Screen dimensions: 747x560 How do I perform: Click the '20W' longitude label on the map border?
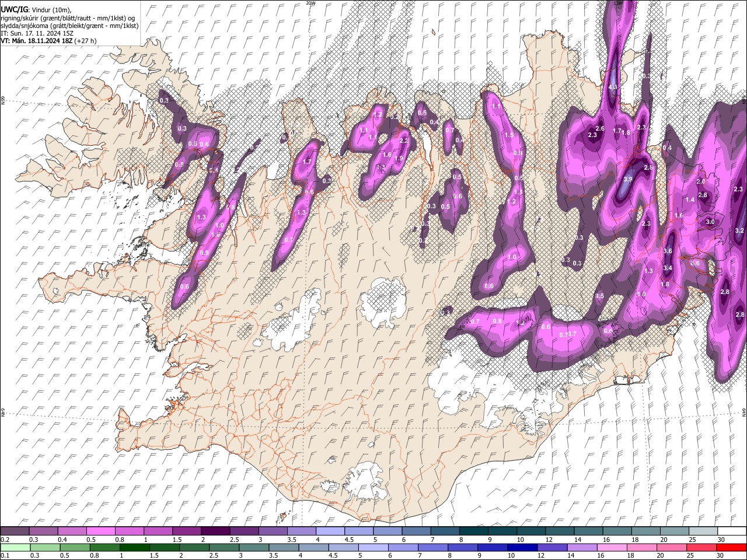[310, 3]
